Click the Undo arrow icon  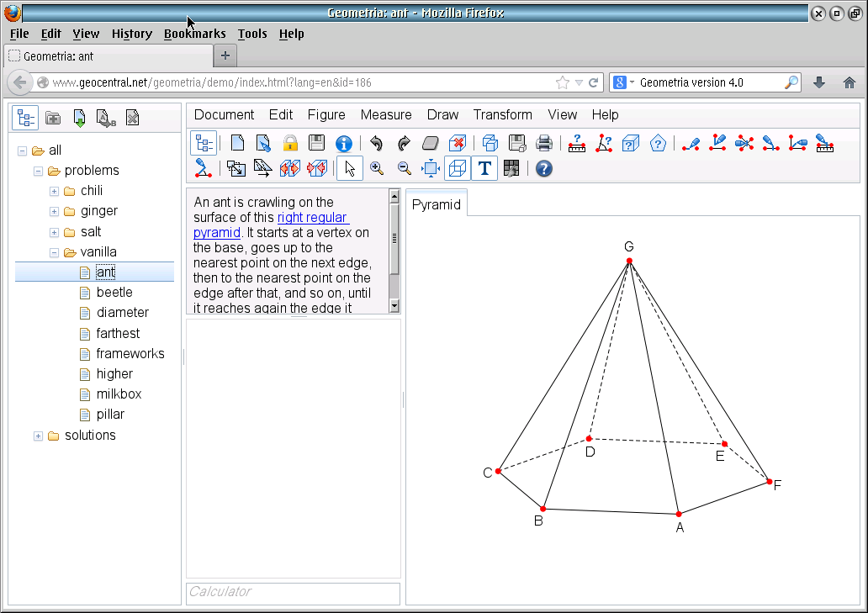[376, 143]
